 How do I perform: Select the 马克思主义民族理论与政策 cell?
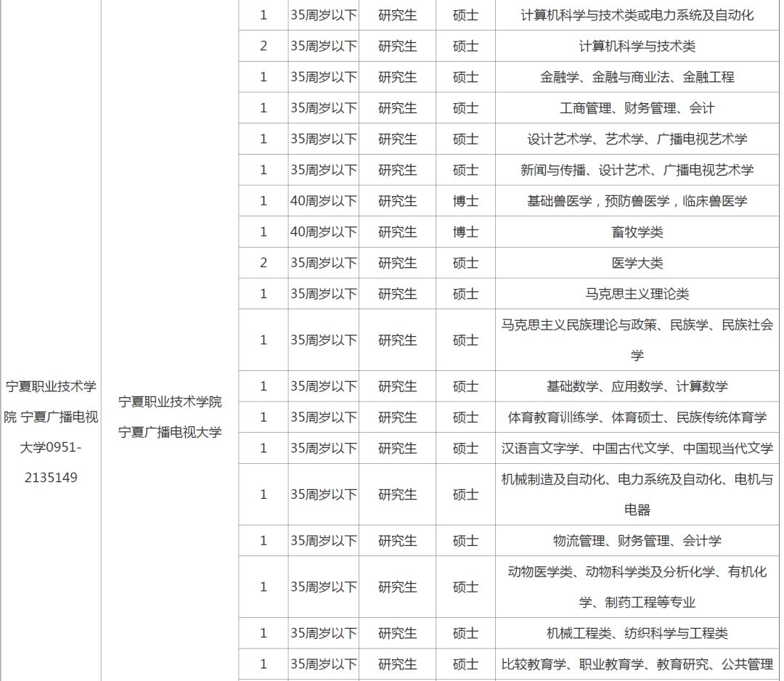point(637,339)
